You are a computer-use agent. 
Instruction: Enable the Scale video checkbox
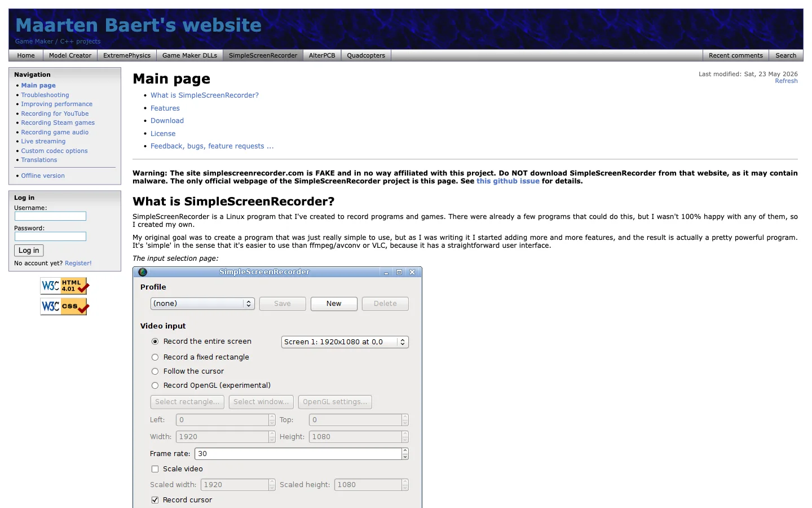155,469
